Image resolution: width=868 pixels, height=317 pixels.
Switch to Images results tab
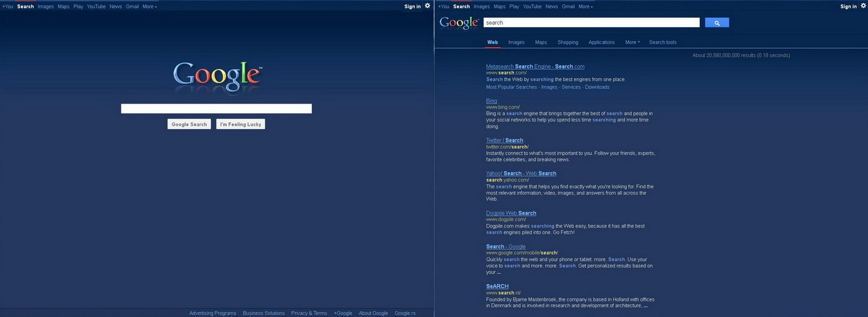[516, 42]
